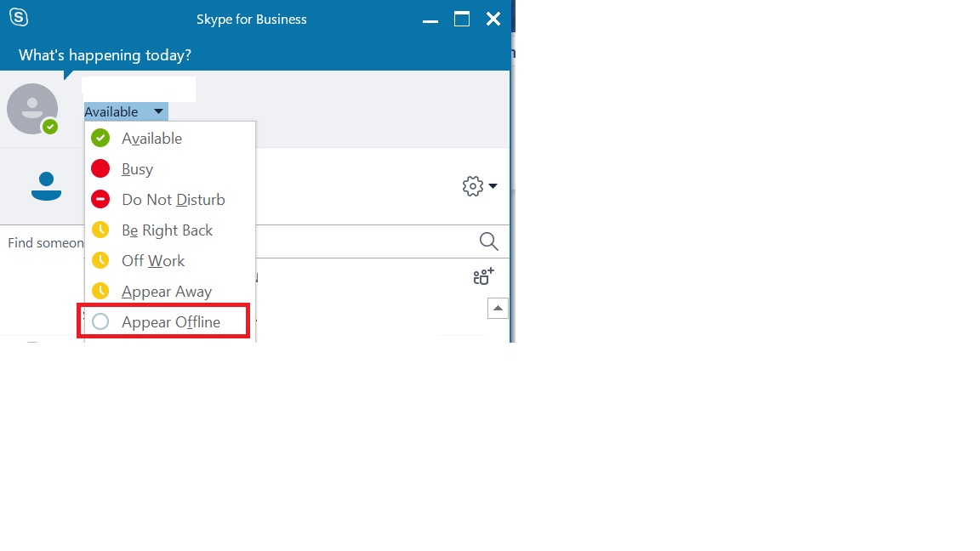Select the Appear Offline option
The image size is (980, 551).
coord(170,322)
